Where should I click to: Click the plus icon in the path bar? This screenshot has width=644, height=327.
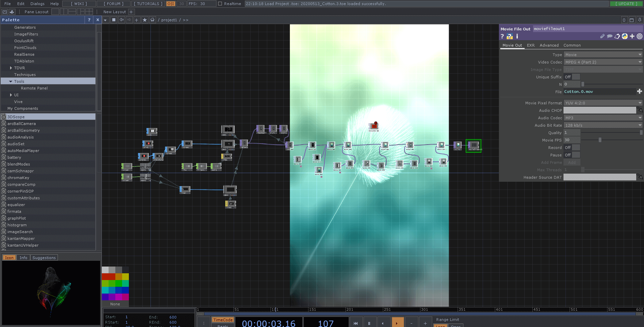pyautogui.click(x=137, y=20)
